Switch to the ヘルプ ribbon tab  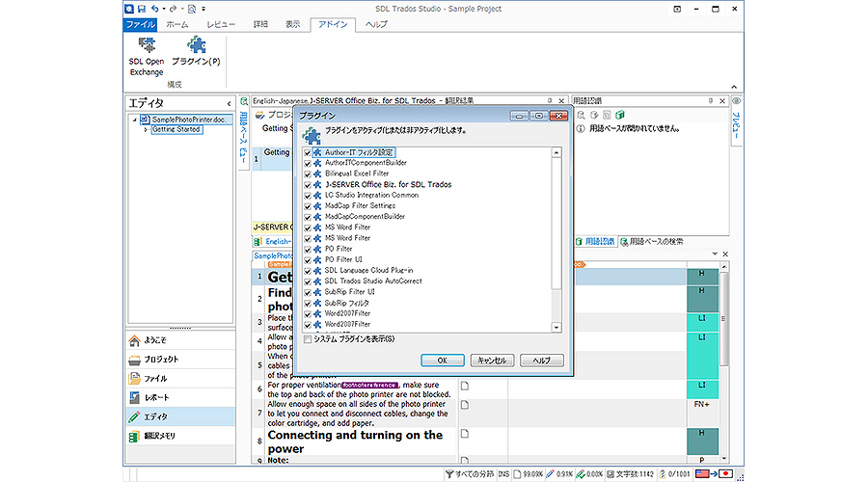[376, 24]
